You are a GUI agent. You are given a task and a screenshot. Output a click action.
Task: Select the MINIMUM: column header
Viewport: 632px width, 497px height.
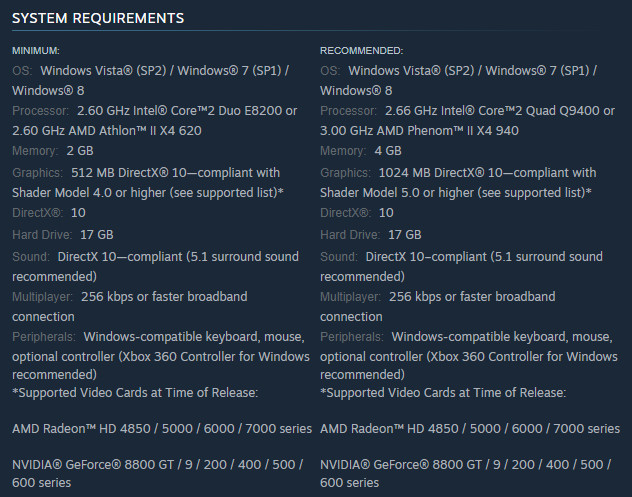coord(36,51)
